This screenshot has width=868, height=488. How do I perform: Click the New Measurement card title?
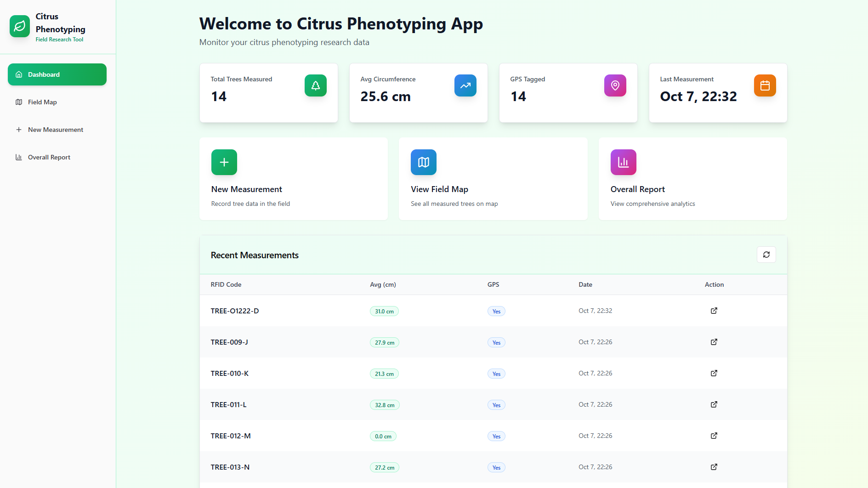tap(247, 189)
